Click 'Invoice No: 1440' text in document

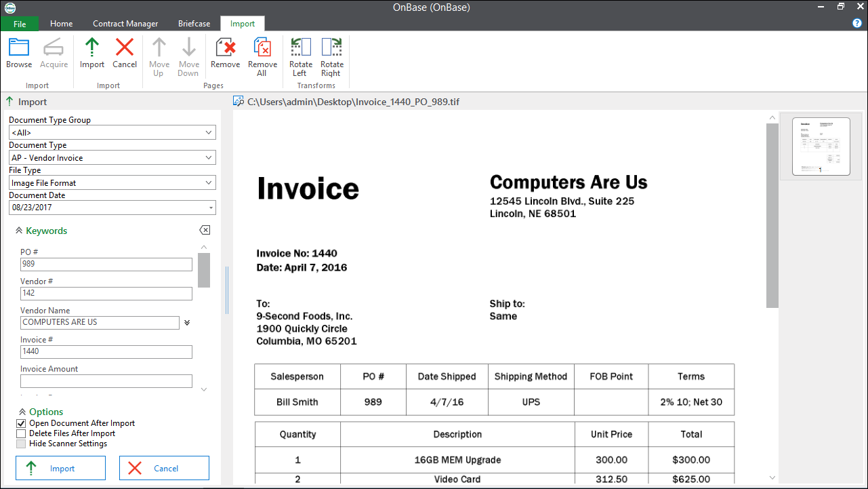pos(297,254)
